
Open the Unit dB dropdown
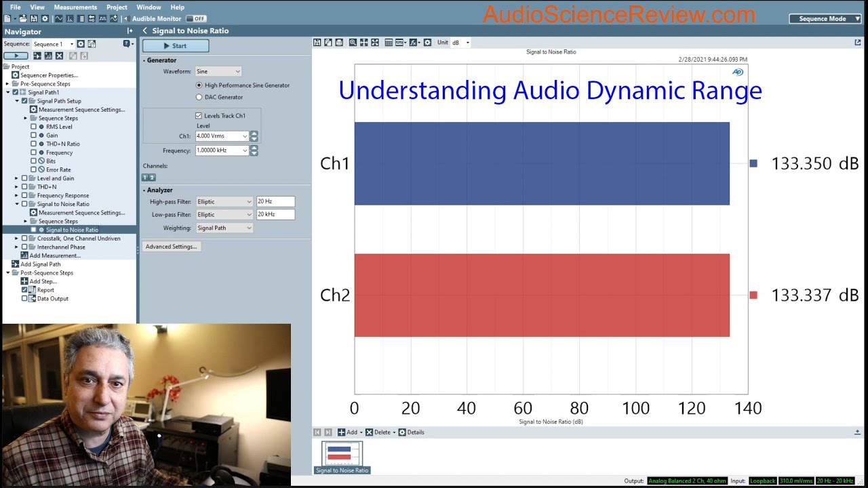click(x=460, y=43)
